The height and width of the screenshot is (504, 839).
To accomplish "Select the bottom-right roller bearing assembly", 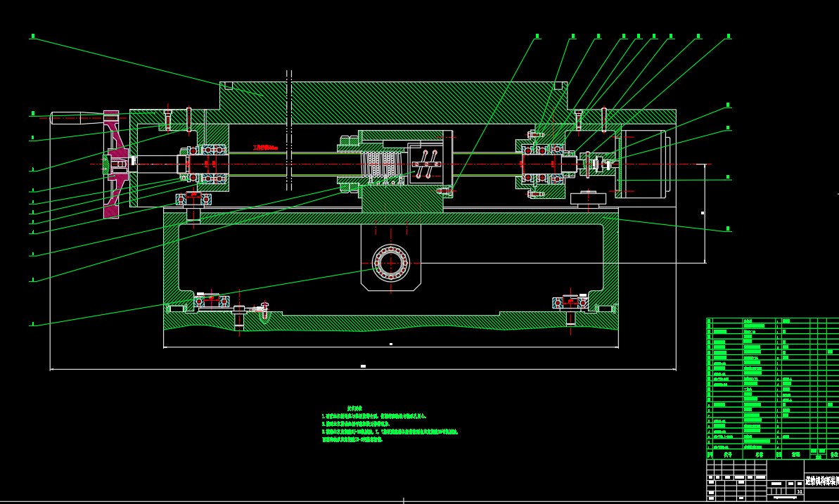I will 570,302.
